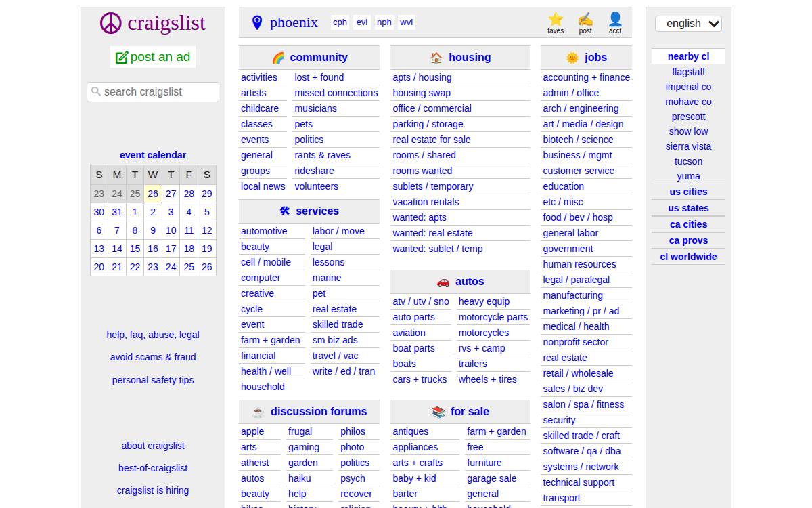Click the location pin beside phoenix

click(257, 23)
